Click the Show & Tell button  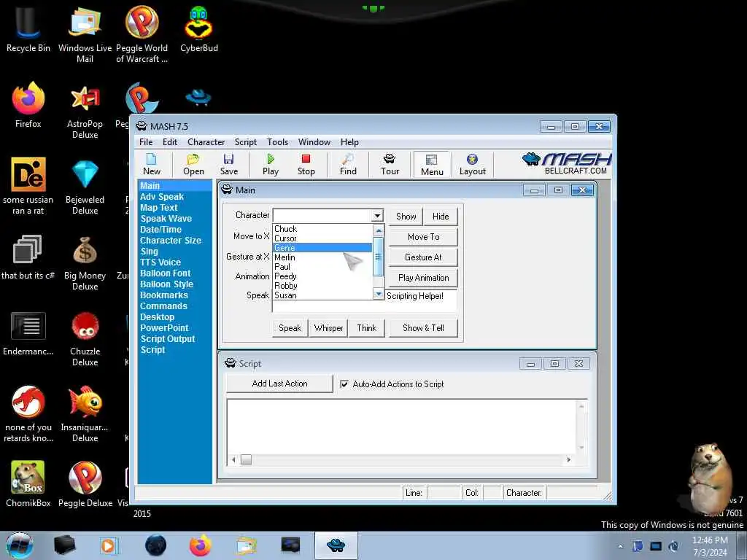click(424, 328)
